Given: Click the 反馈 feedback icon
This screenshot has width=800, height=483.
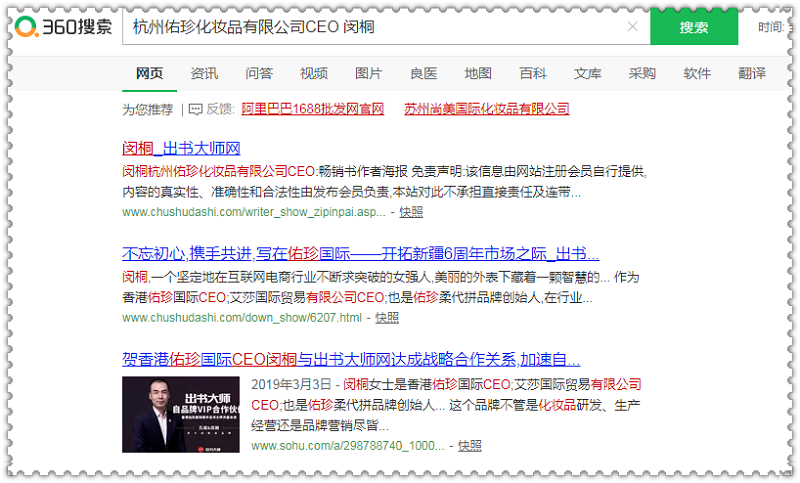Looking at the screenshot, I should (x=196, y=109).
